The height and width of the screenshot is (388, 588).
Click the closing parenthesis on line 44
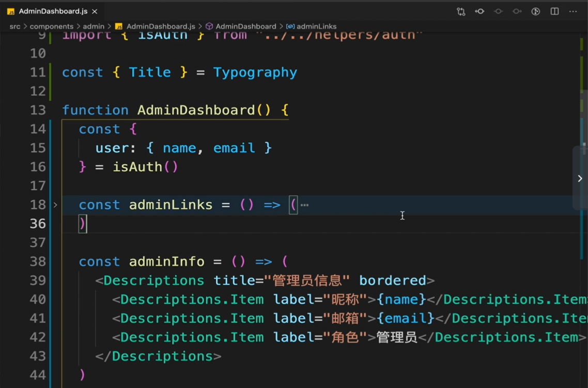pos(83,375)
